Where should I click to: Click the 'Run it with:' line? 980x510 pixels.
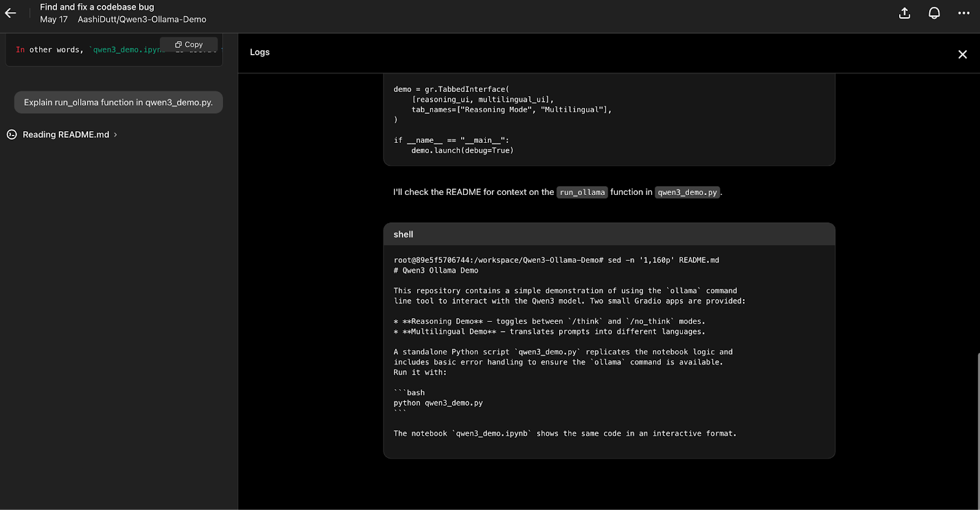(x=420, y=372)
